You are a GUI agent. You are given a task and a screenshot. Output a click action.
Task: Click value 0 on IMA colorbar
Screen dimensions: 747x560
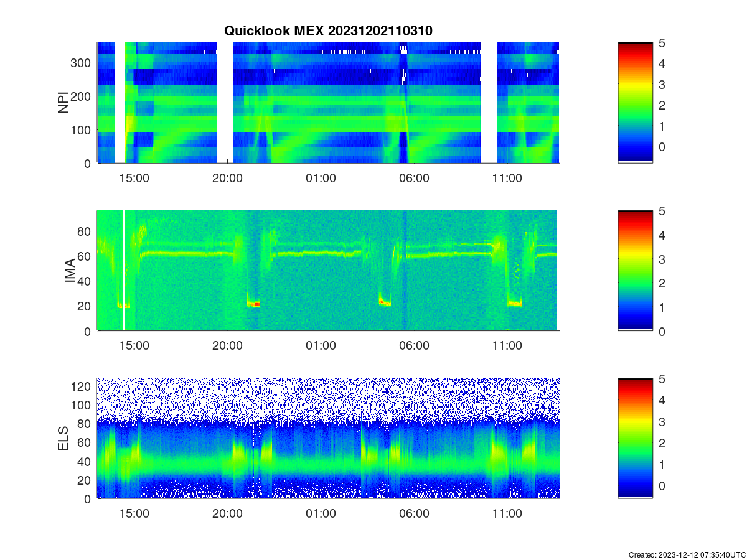(662, 331)
